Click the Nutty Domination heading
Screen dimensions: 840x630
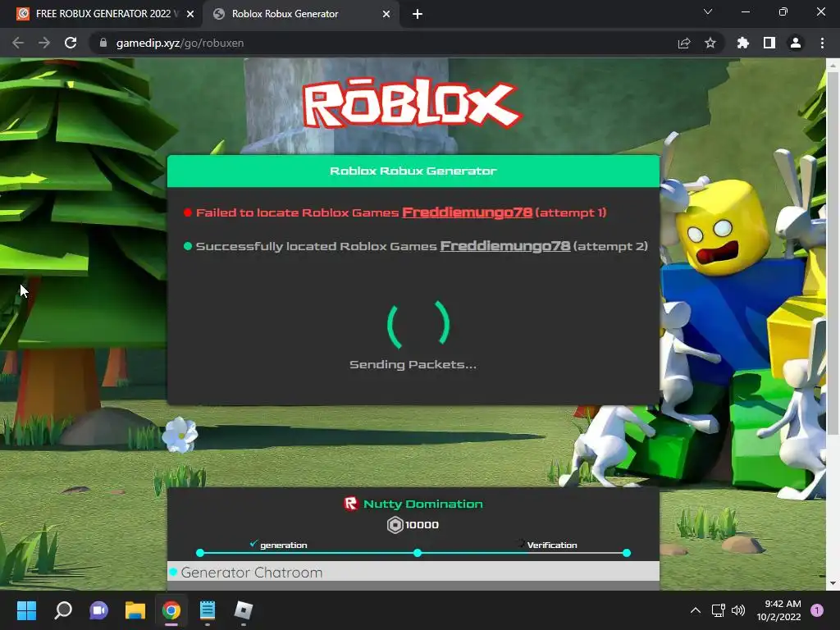tap(423, 504)
